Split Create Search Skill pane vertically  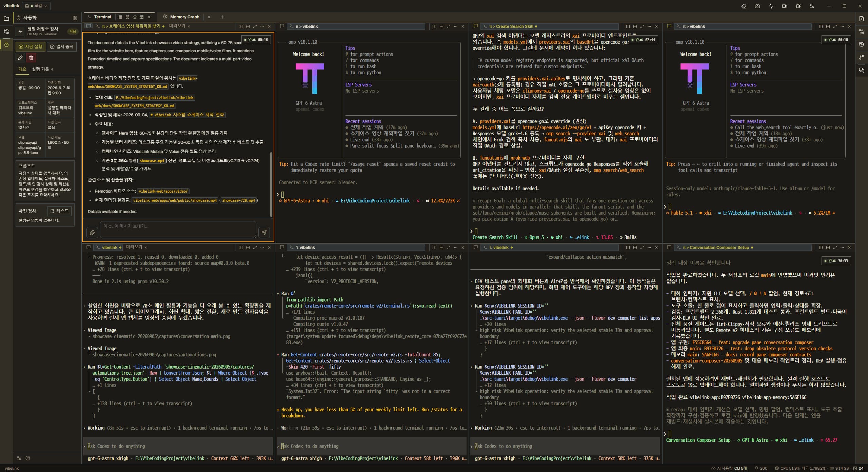(x=628, y=26)
